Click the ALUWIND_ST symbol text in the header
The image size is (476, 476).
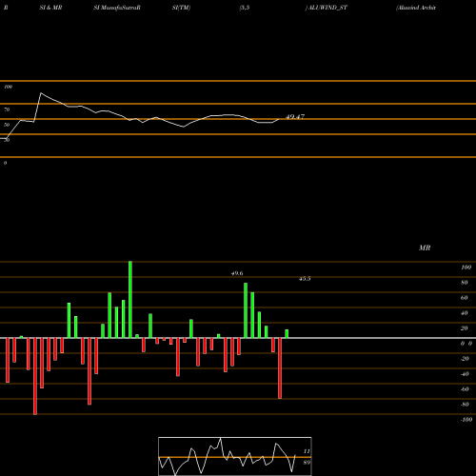pos(327,8)
